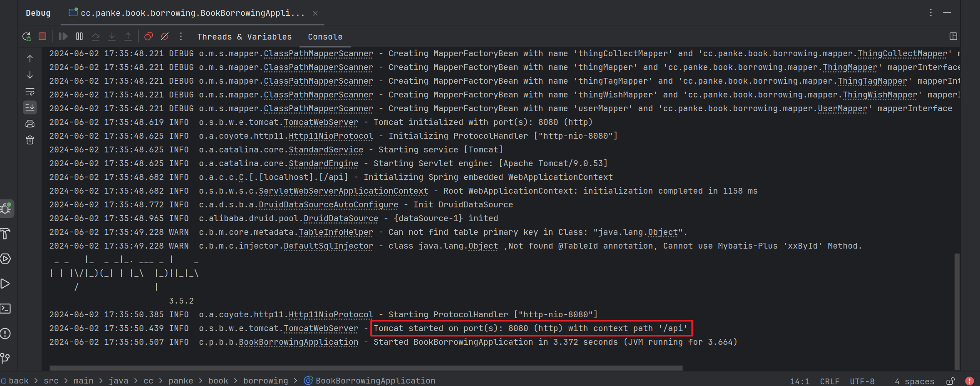
Task: Toggle scroll to end of console
Action: tap(30, 107)
